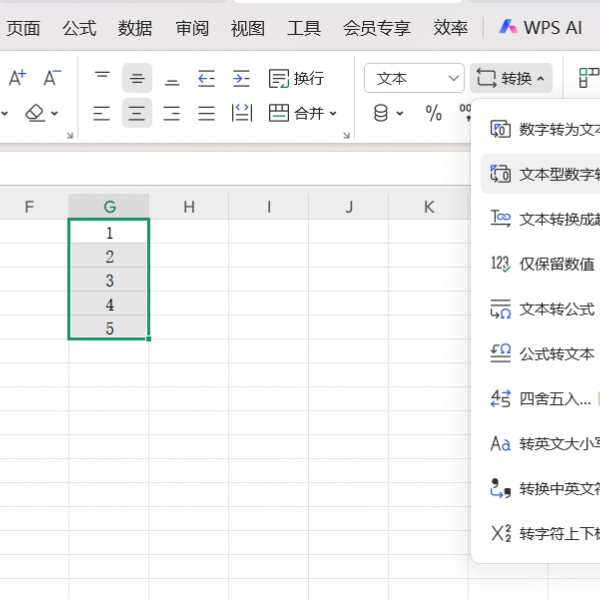Collapse the 转换 conversion dropdown

click(511, 78)
